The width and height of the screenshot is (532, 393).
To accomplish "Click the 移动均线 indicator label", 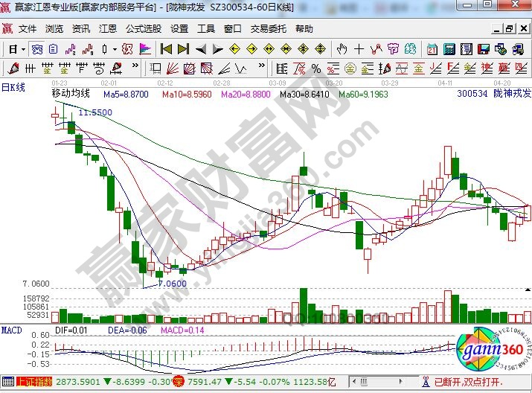I will 70,95.
